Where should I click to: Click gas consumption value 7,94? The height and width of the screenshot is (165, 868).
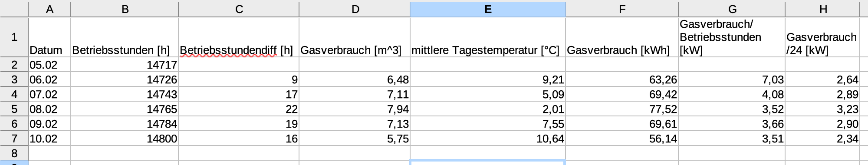pos(355,109)
